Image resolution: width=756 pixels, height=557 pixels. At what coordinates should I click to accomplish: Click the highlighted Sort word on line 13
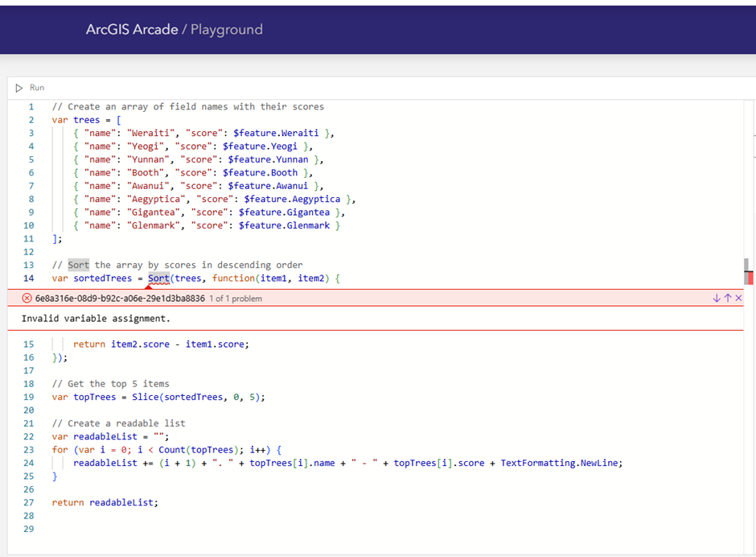77,265
